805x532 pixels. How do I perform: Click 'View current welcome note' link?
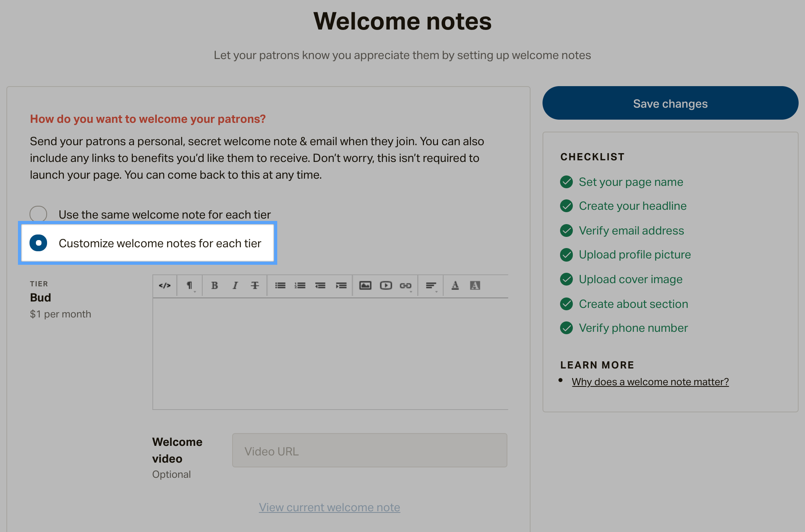330,506
